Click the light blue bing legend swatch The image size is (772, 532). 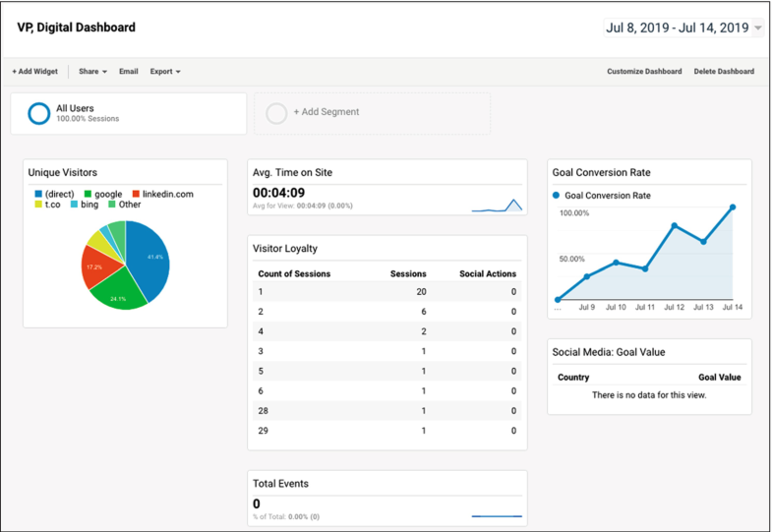coord(74,205)
